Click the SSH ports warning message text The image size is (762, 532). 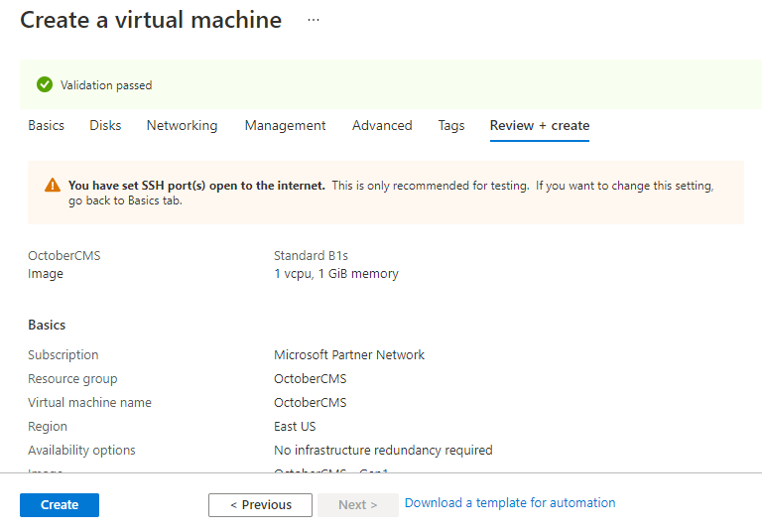tap(391, 193)
